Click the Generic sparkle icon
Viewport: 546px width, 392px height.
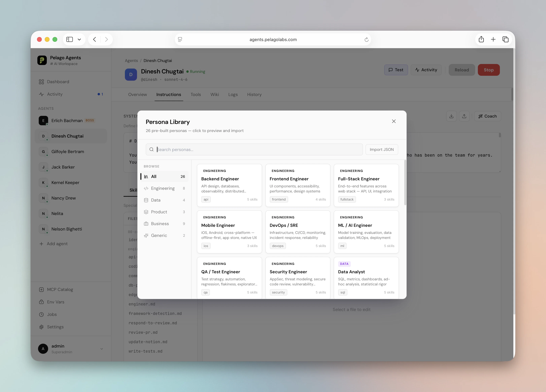[146, 236]
